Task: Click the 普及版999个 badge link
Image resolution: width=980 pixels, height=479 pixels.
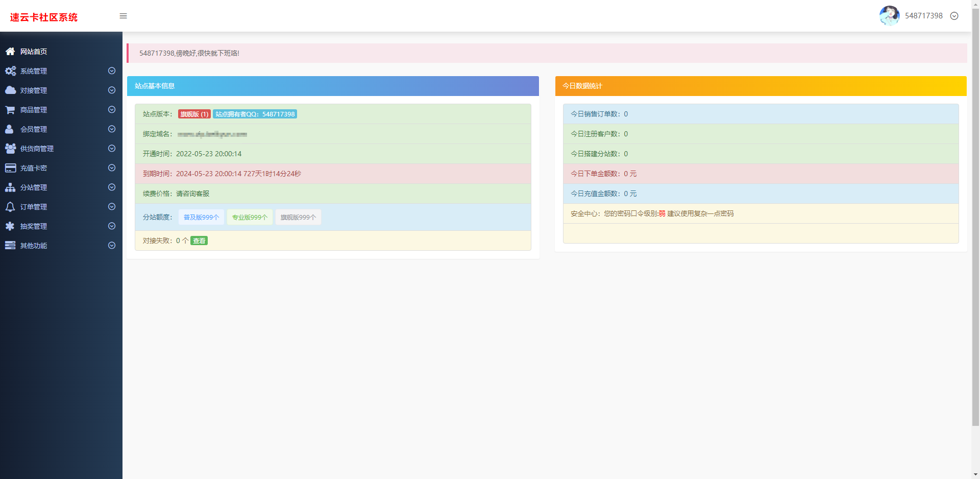Action: [x=201, y=217]
